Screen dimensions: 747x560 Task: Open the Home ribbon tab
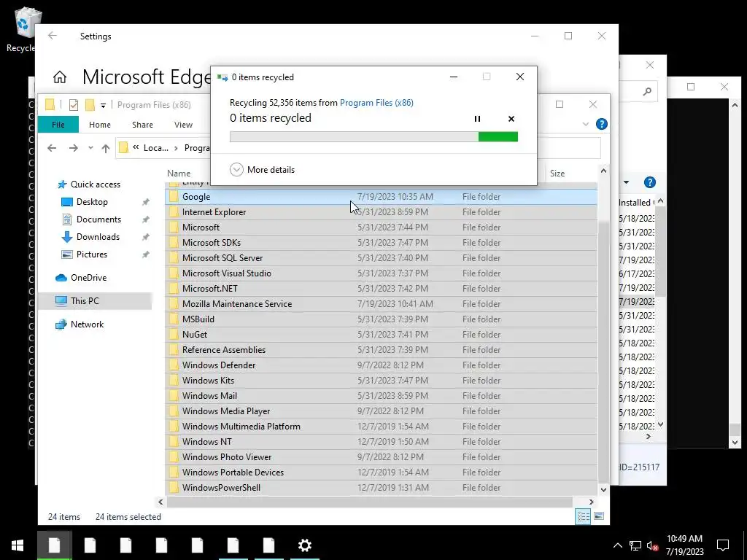99,125
